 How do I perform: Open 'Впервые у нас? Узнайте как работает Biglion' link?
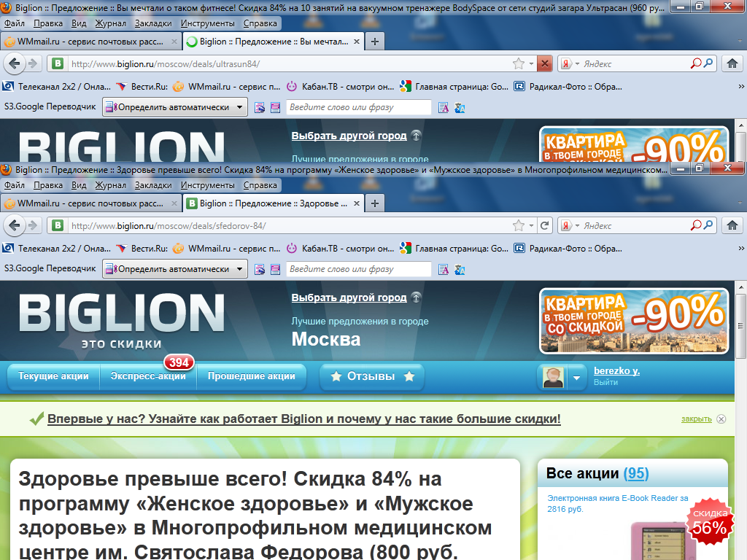pos(304,419)
